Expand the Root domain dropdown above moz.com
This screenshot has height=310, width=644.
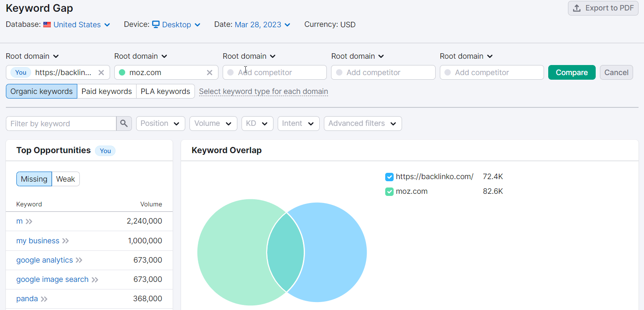[x=141, y=56]
